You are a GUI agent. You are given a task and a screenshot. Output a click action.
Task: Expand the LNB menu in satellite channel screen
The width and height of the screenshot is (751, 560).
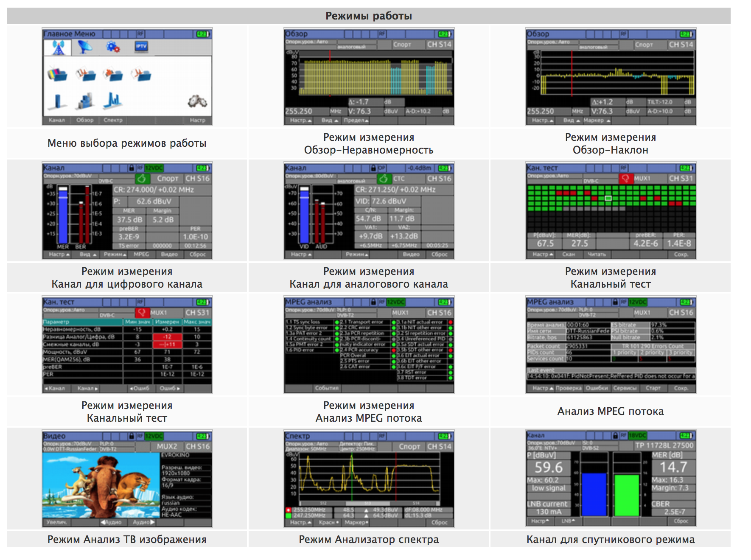pyautogui.click(x=568, y=521)
